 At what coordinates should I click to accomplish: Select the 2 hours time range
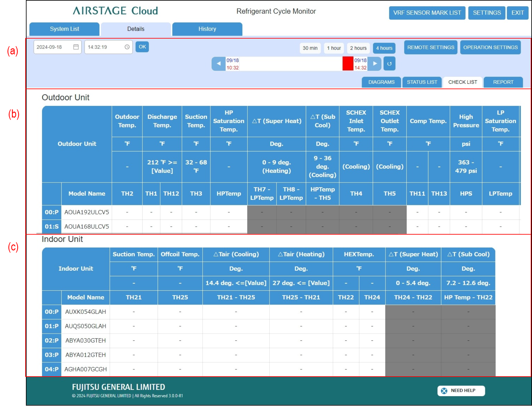pyautogui.click(x=358, y=48)
